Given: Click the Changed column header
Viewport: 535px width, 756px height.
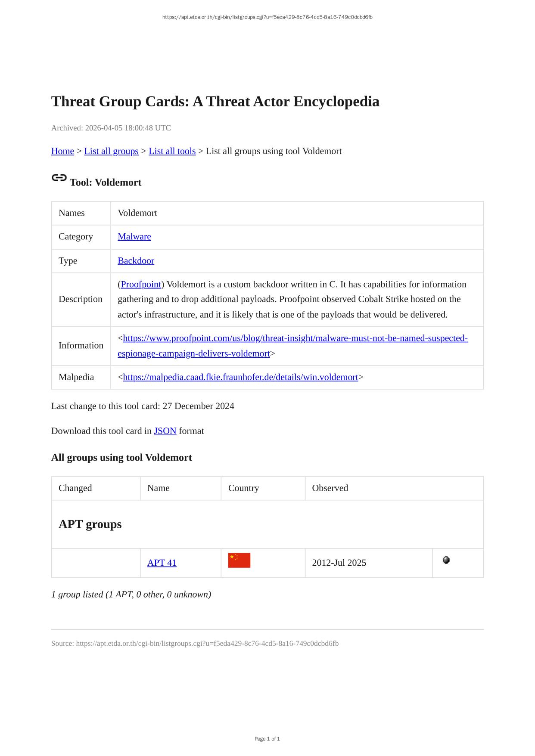Looking at the screenshot, I should (x=75, y=488).
